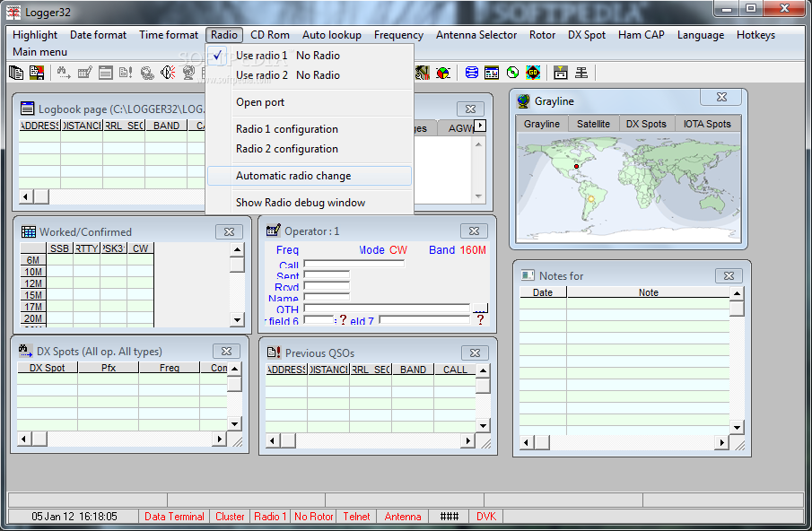Switch to the Satellite tab
Viewport: 812px width, 531px height.
coord(593,124)
